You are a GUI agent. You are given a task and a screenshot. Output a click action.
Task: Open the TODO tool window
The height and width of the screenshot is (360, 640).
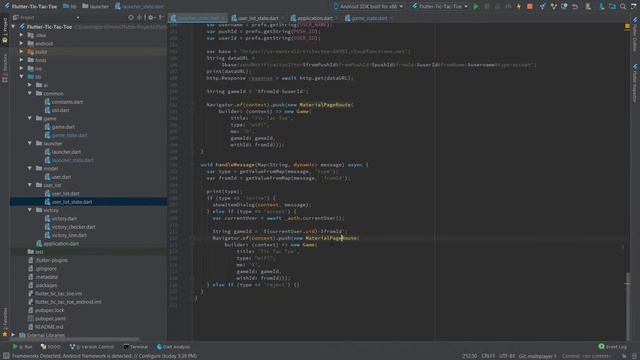(x=51, y=347)
